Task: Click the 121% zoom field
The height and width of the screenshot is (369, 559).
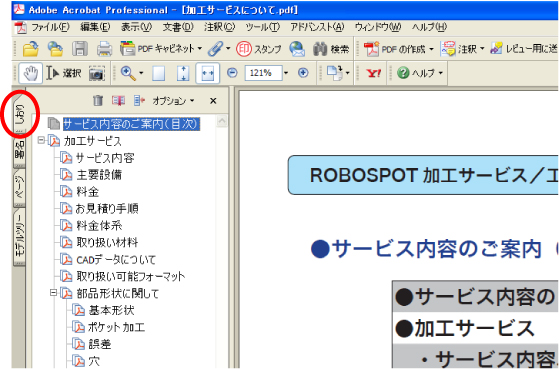Action: pyautogui.click(x=263, y=73)
